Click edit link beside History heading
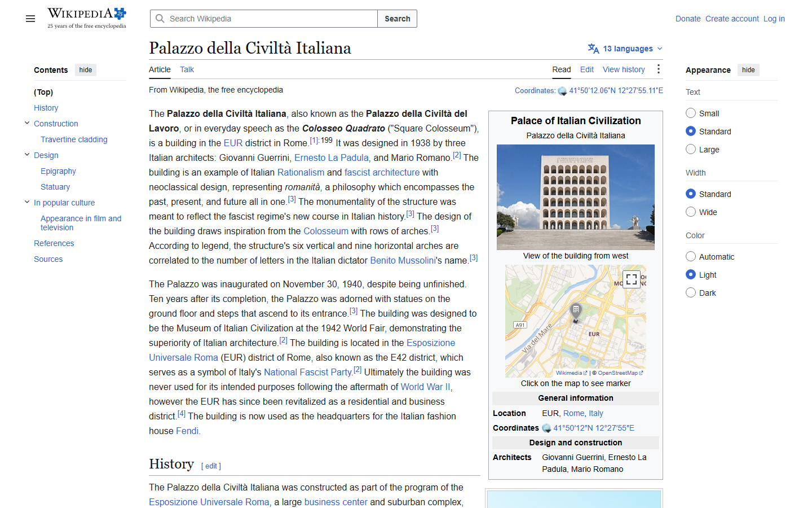Screen dimensions: 812x508 pos(211,466)
